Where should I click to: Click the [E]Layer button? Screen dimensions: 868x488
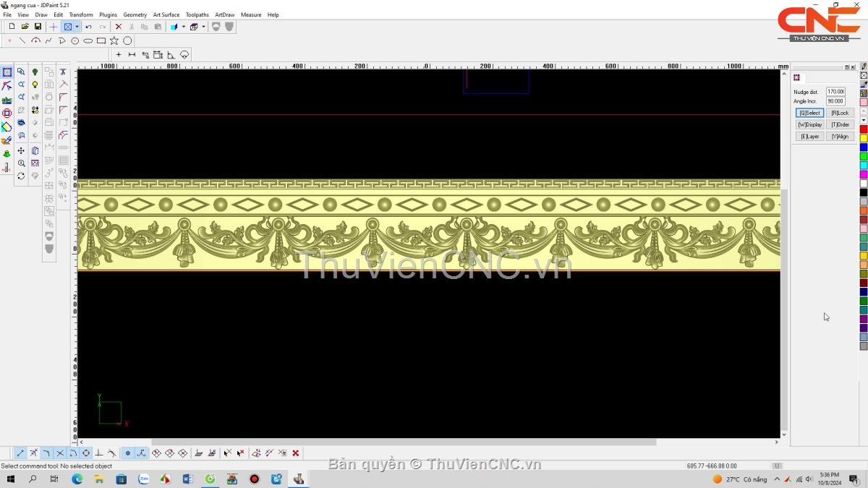coord(809,136)
